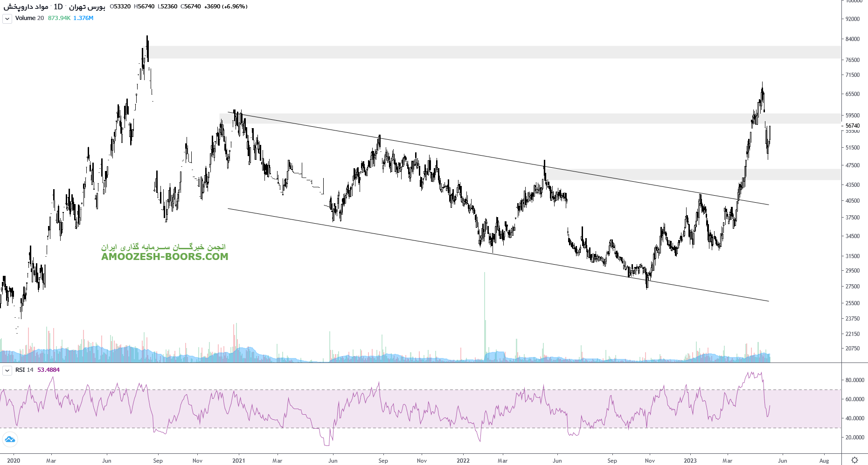The height and width of the screenshot is (465, 868).
Task: Collapse the RSI indicator legend
Action: (x=7, y=370)
